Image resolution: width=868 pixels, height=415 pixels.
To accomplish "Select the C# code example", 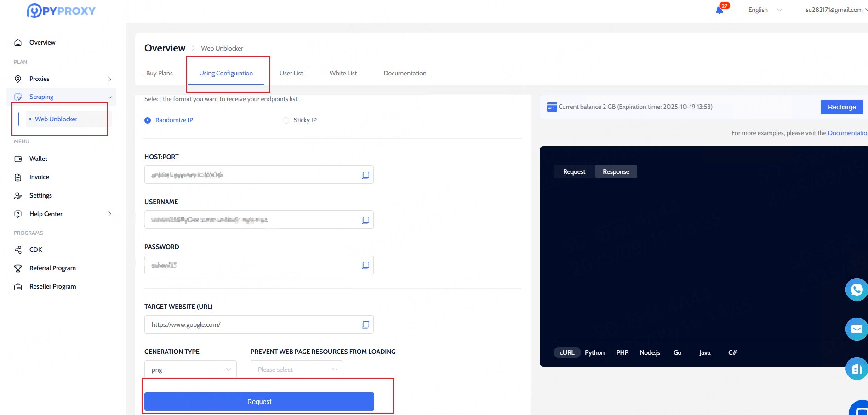I will tap(732, 353).
